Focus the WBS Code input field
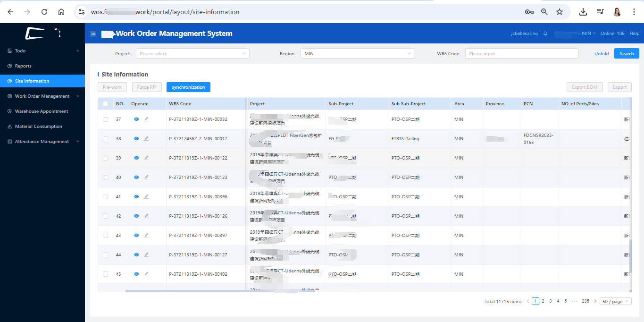Image resolution: width=644 pixels, height=322 pixels. (522, 54)
